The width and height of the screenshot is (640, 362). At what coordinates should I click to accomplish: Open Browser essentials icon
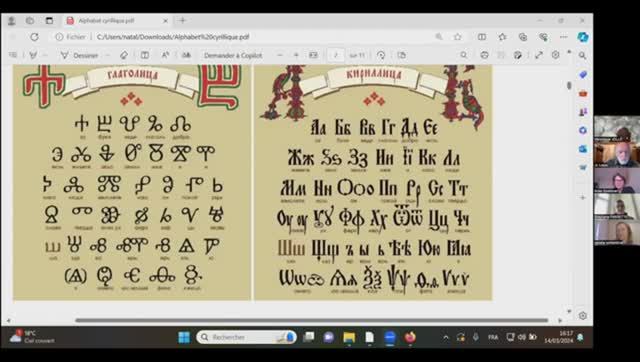(x=543, y=37)
